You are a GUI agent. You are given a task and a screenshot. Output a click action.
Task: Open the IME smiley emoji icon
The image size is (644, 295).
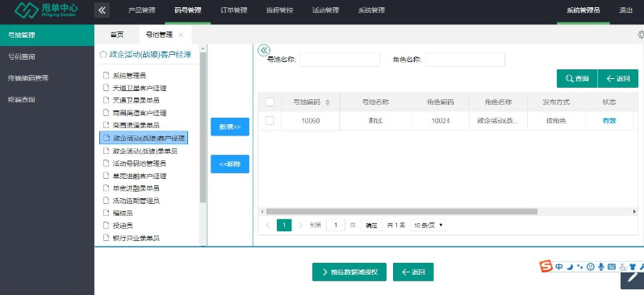[591, 267]
